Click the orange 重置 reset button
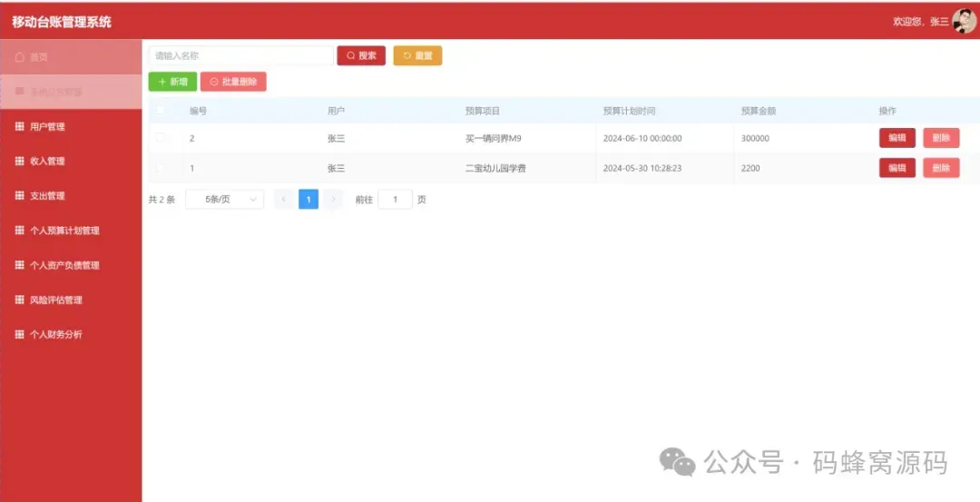The image size is (980, 502). point(417,55)
